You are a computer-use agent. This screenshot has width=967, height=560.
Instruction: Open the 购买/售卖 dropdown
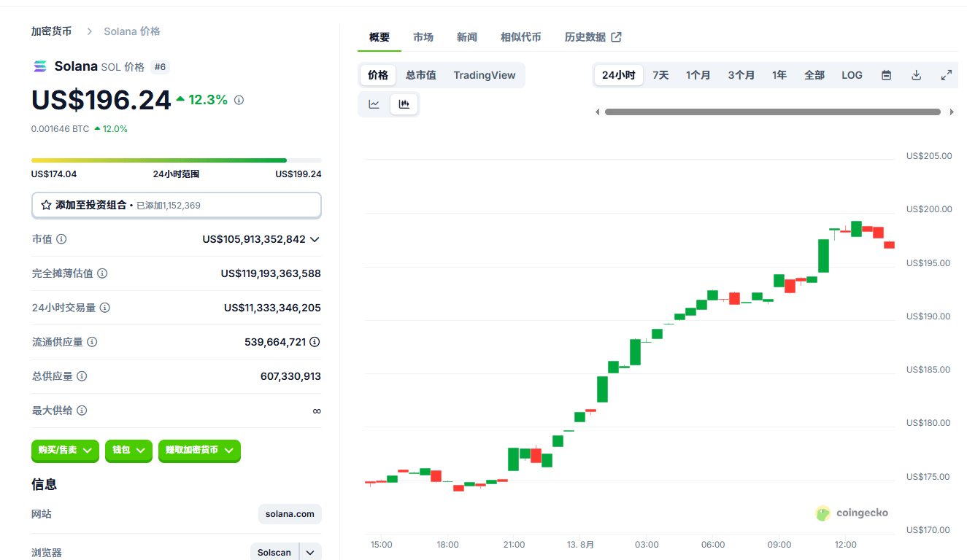tap(65, 451)
